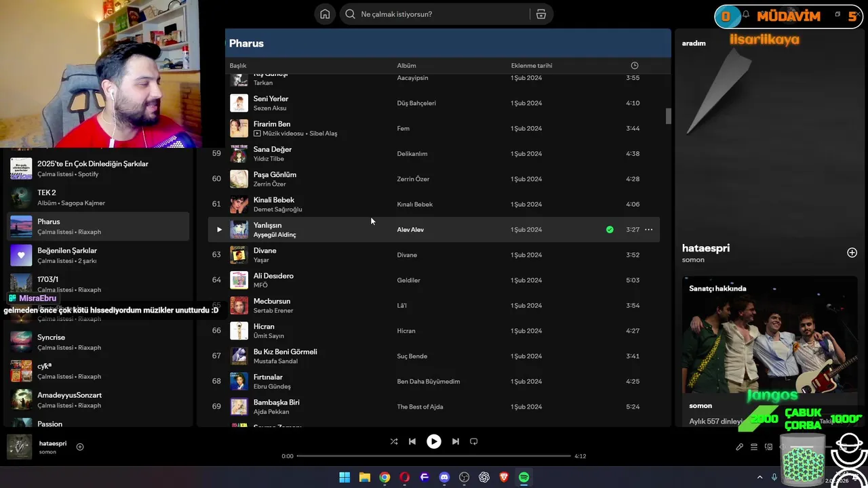Open Ayşegül Aldinç artist link
868x488 pixels.
pos(275,235)
